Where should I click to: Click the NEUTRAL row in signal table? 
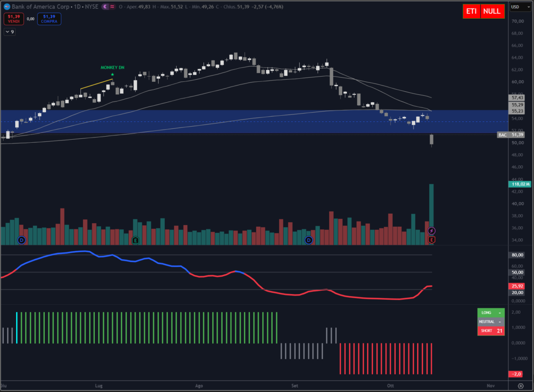point(491,322)
